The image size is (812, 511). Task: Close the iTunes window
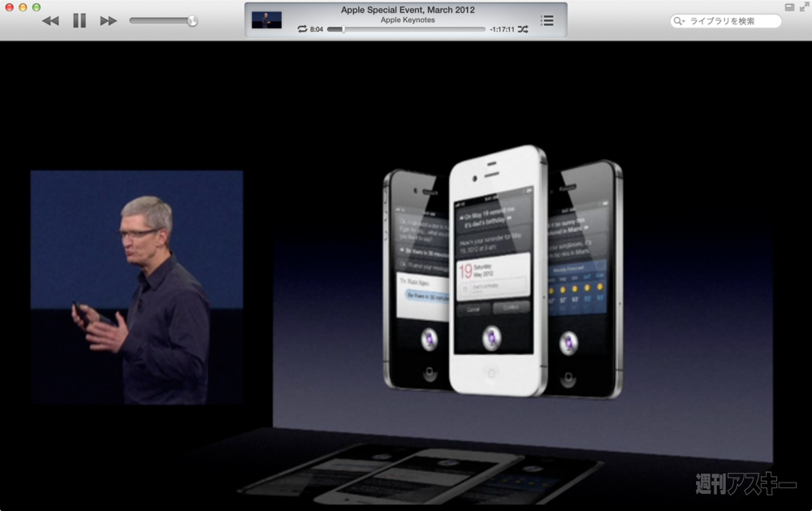(x=9, y=7)
